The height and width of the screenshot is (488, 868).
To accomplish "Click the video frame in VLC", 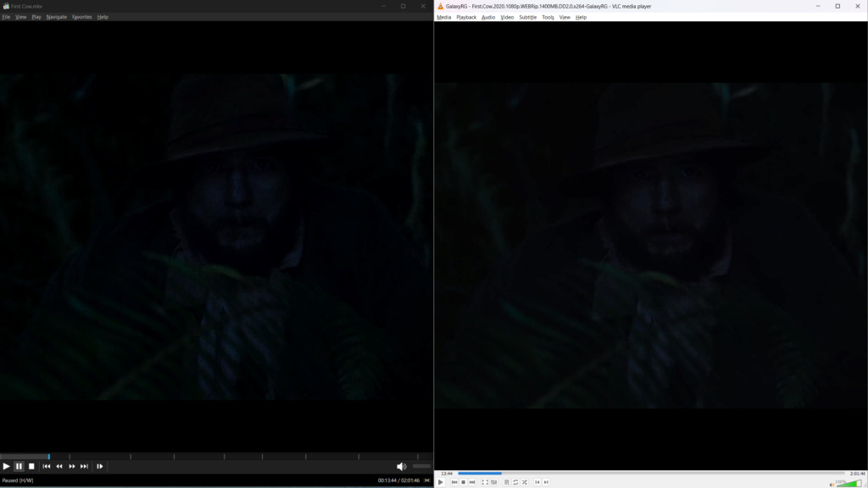I will [650, 246].
